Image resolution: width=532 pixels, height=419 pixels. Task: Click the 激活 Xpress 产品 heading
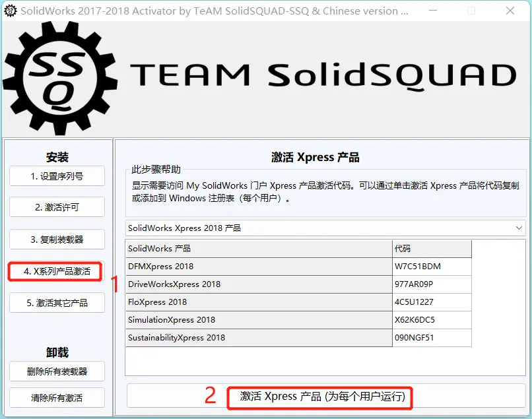tap(316, 157)
